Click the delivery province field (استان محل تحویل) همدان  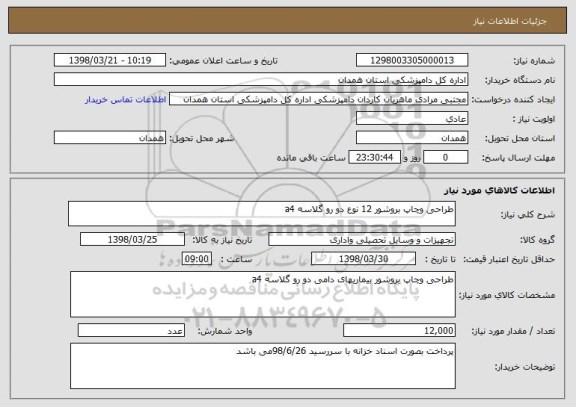pyautogui.click(x=412, y=138)
